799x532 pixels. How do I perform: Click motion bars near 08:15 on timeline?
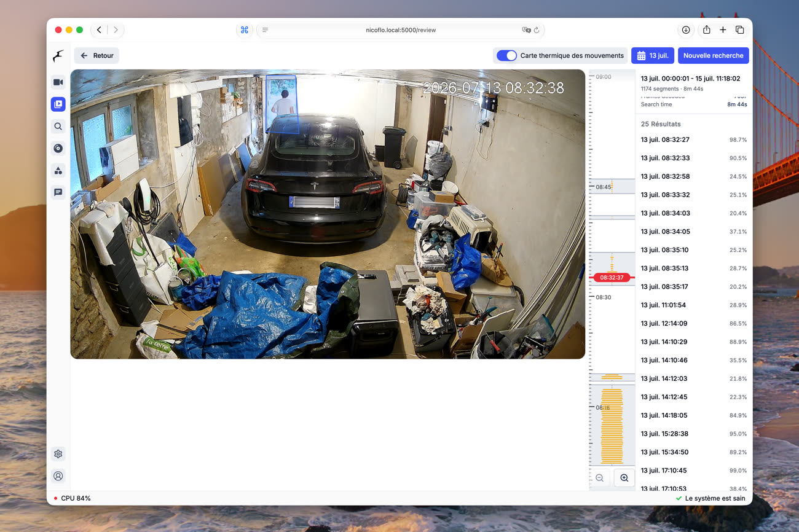point(612,425)
